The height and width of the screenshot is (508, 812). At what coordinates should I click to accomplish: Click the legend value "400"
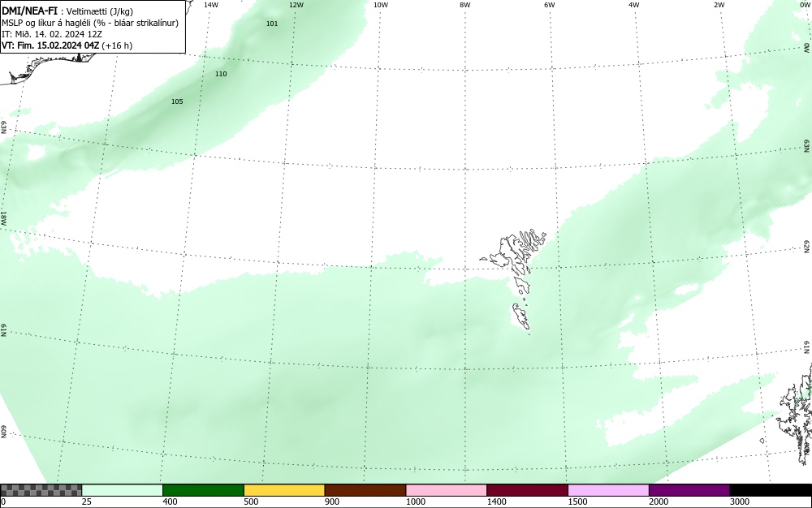click(170, 502)
